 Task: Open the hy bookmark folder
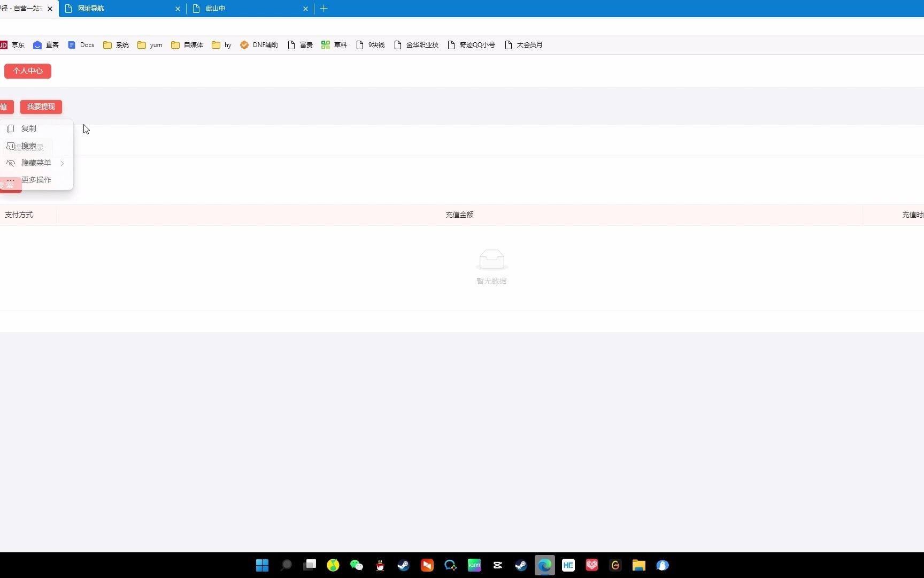coord(221,45)
